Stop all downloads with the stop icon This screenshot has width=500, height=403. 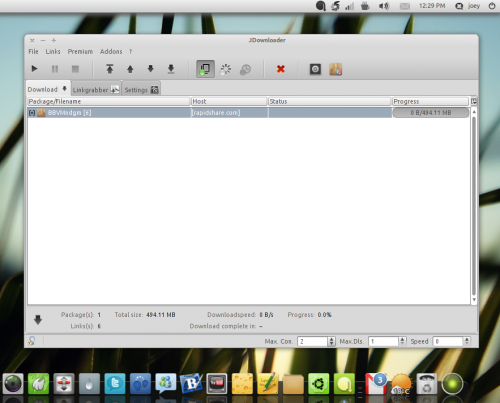(75, 69)
